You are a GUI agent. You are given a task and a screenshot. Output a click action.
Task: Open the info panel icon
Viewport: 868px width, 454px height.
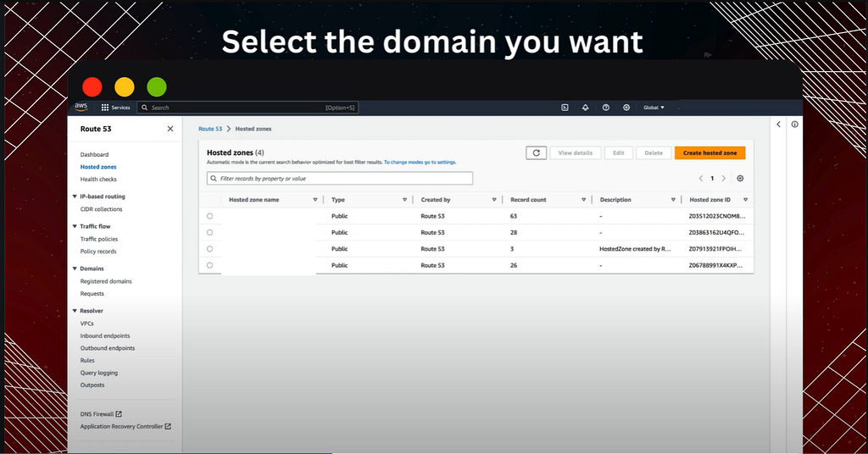(794, 125)
